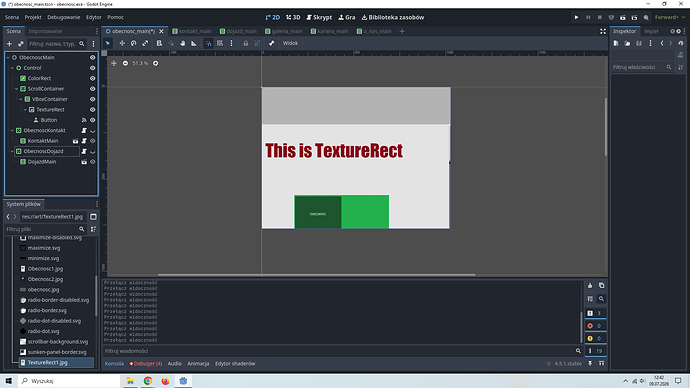Open the Debugowanie menu
690x388 pixels.
click(x=64, y=18)
